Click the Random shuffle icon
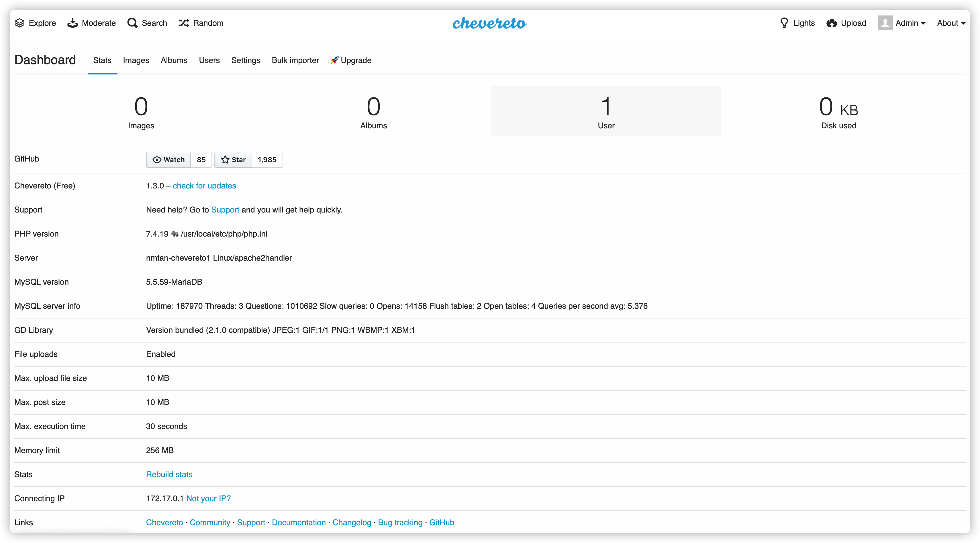Image resolution: width=980 pixels, height=543 pixels. 184,23
